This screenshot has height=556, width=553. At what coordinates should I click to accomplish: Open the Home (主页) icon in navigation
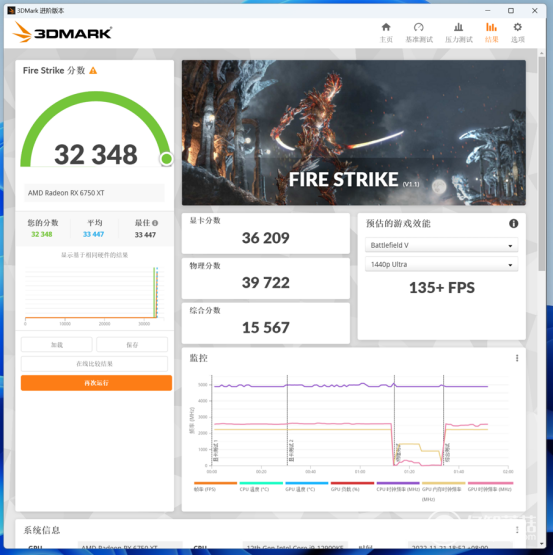[386, 32]
